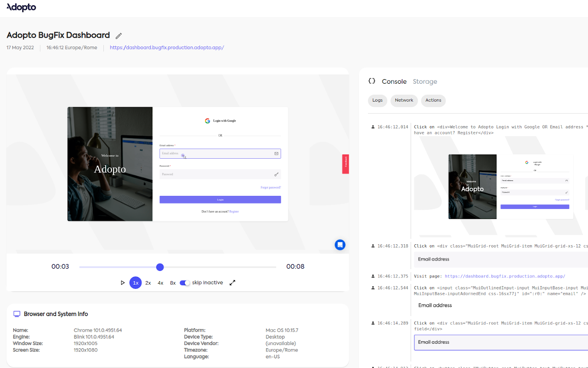Screen dimensions: 588x368
Task: Click the highlighted Email address preview box
Action: 501,342
